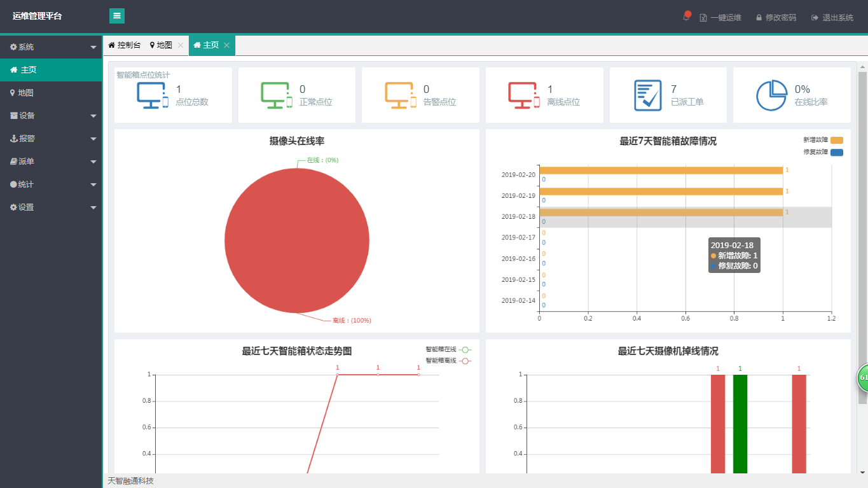Click the 2019-02-20 orange fault bar
This screenshot has height=488, width=868.
click(661, 170)
